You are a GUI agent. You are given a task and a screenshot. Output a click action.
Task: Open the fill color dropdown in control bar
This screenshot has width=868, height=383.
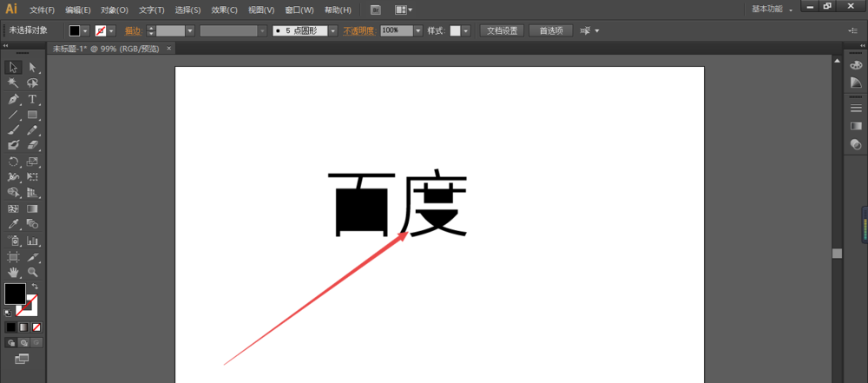coord(85,31)
